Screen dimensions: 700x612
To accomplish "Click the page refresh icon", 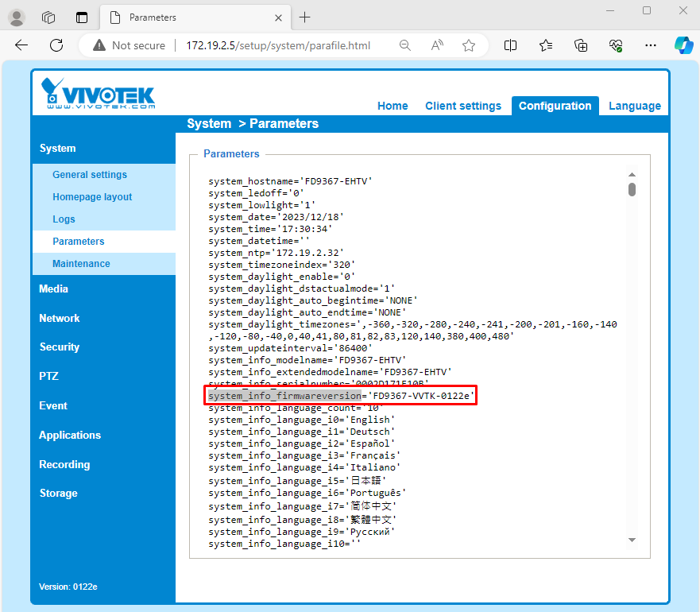I will (x=56, y=45).
